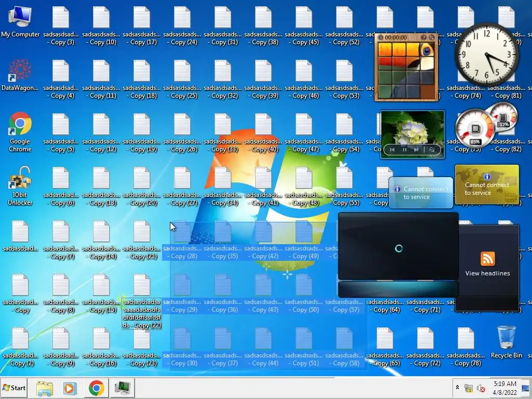Click the blue Cannot connect to service gadget
The width and height of the screenshot is (532, 399).
point(421,193)
